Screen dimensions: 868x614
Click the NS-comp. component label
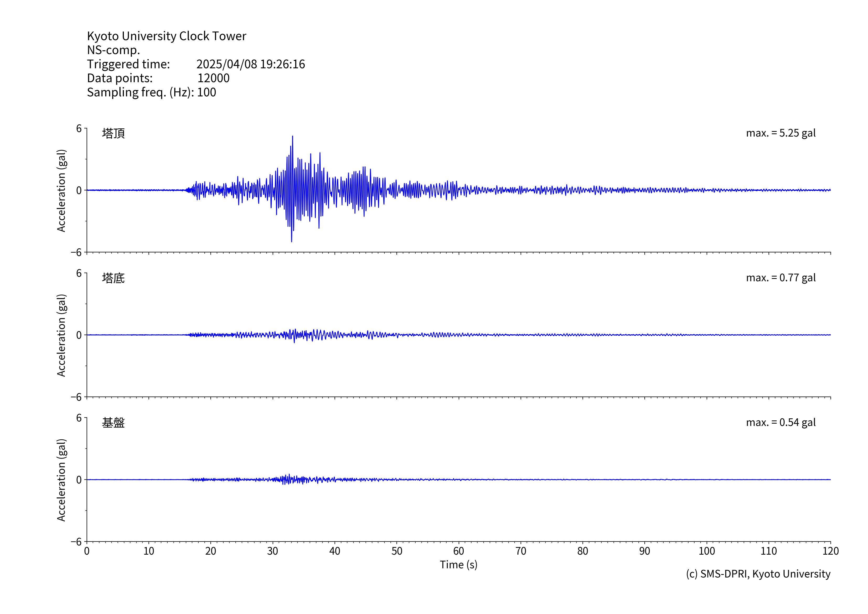click(x=113, y=50)
